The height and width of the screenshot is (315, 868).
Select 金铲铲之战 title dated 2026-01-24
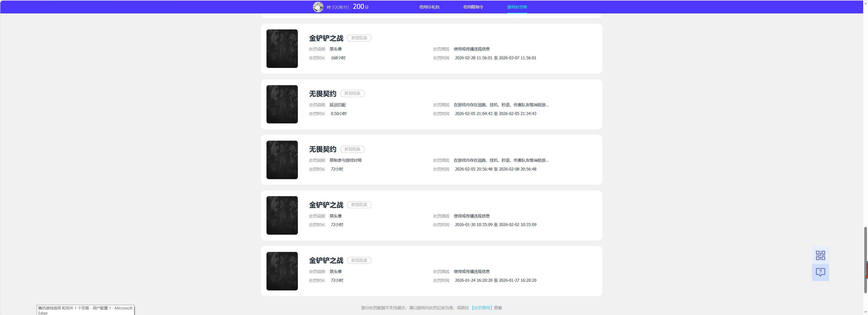pyautogui.click(x=326, y=261)
